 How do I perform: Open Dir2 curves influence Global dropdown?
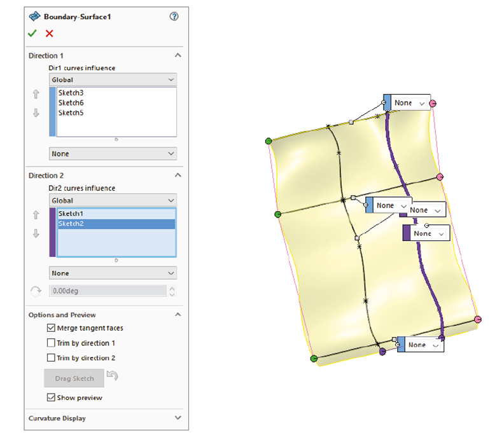point(113,200)
